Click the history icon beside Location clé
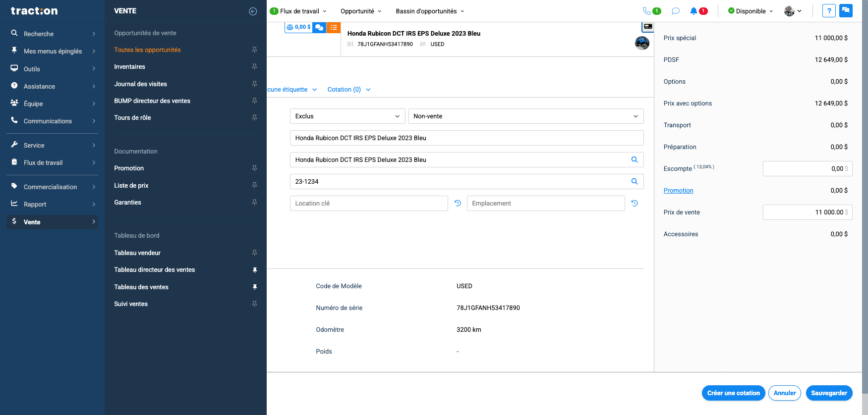The height and width of the screenshot is (415, 868). pos(458,204)
